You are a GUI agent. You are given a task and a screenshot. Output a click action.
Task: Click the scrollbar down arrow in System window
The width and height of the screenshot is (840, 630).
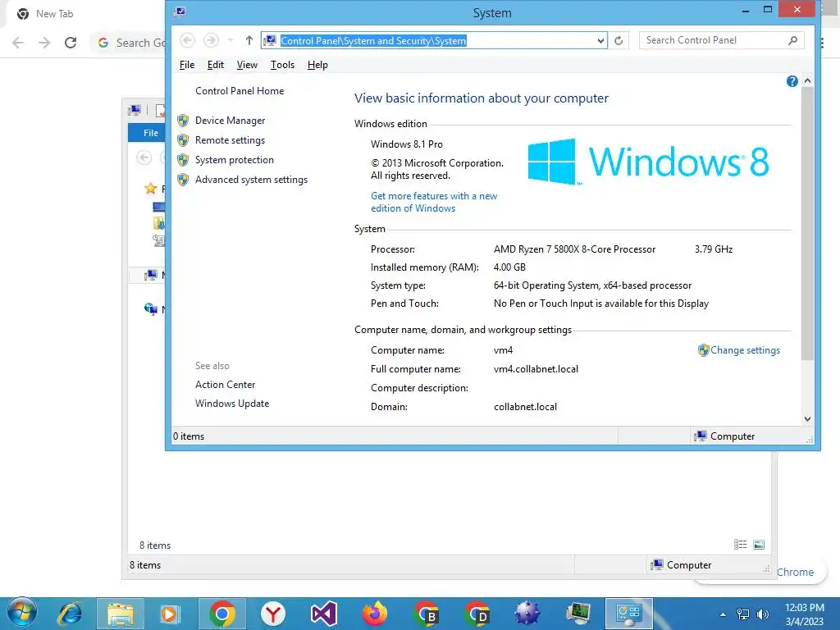tap(807, 419)
